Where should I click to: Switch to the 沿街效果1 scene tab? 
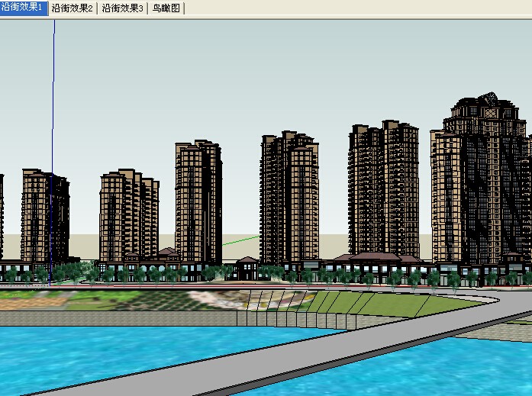(x=24, y=8)
